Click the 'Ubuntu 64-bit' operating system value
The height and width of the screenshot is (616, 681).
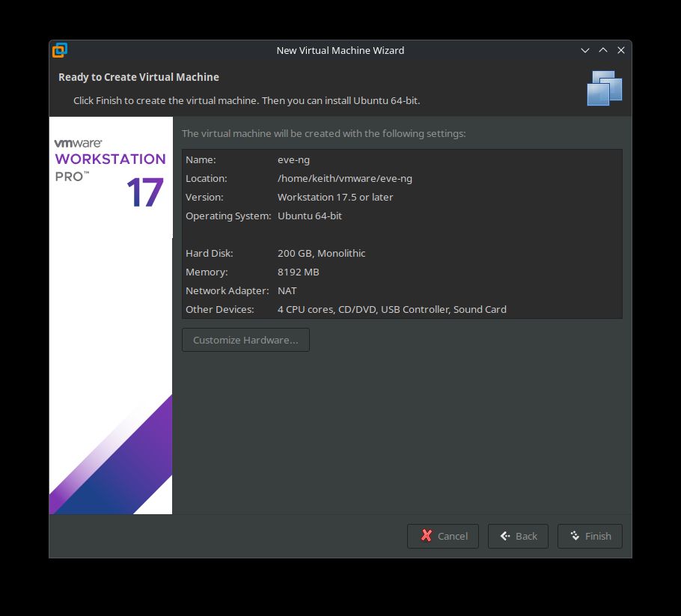[310, 216]
